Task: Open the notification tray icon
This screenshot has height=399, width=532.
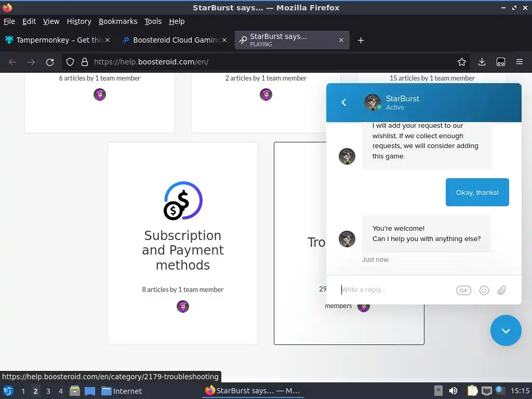Action: click(x=500, y=390)
